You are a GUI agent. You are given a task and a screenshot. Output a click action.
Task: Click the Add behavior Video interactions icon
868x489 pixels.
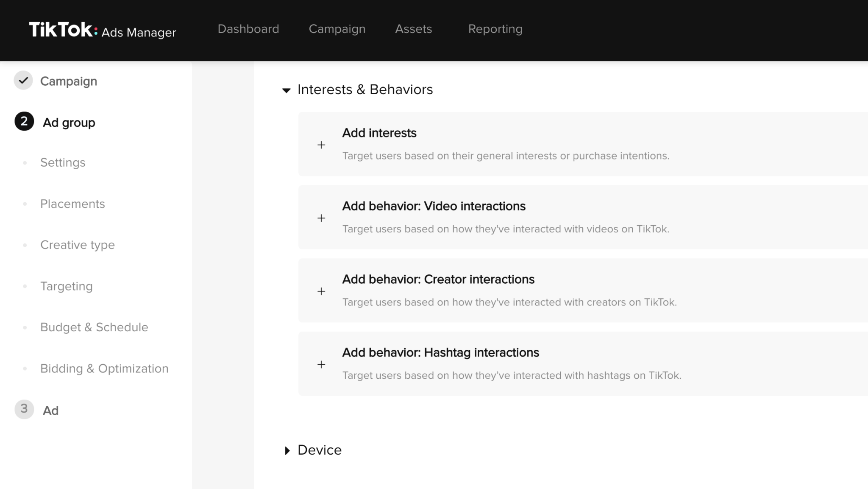(321, 217)
